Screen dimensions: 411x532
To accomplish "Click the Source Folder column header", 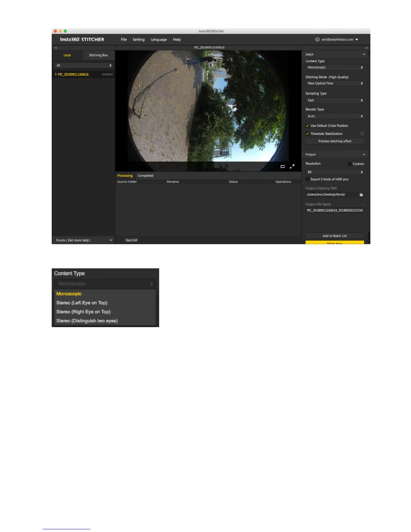I will 127,182.
